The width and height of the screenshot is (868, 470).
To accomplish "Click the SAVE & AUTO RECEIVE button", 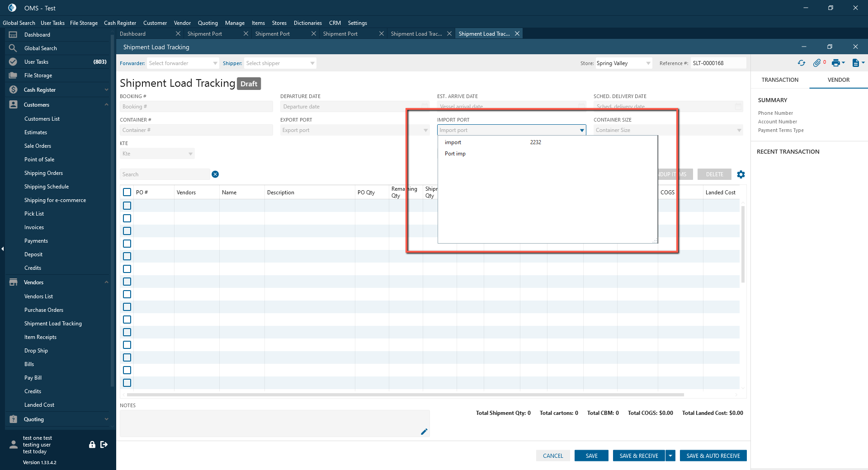I will tap(713, 456).
